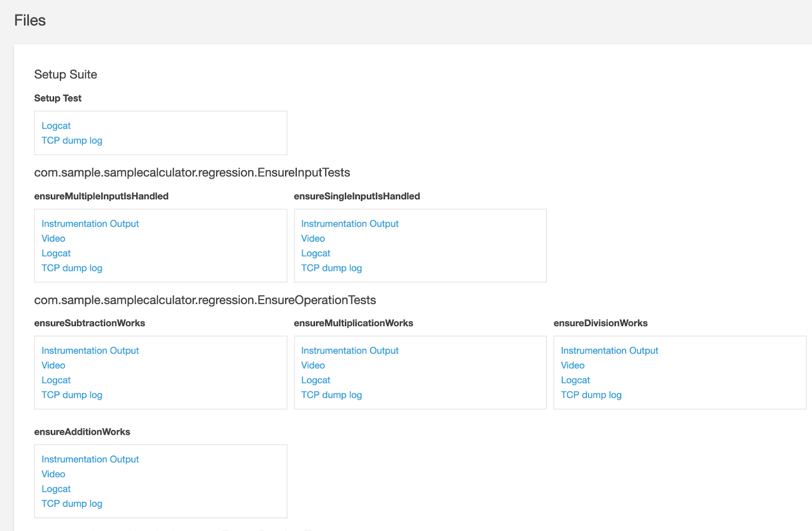The height and width of the screenshot is (531, 812).
Task: Open Logcat for ensureSingleInputIsHandled
Action: point(315,253)
